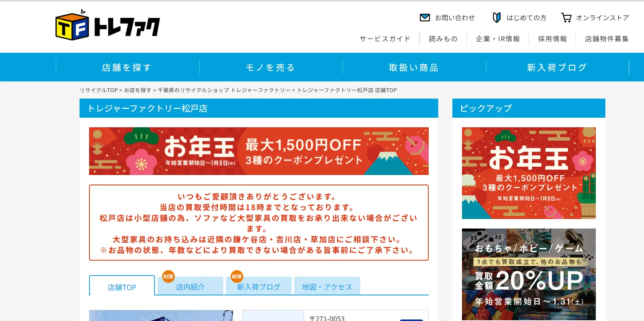Click the envelope contact icon
Image resolution: width=644 pixels, height=321 pixels.
click(424, 18)
